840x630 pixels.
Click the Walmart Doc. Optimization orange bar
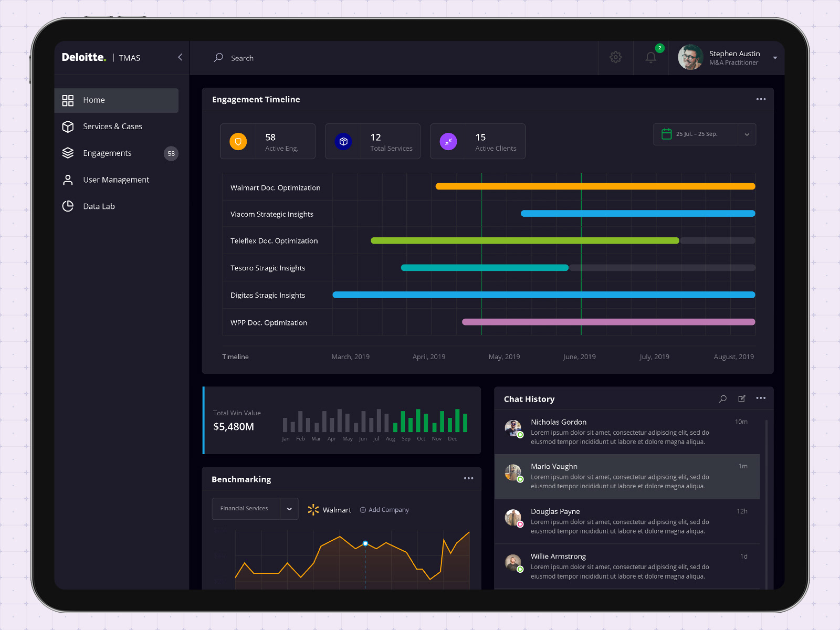click(595, 186)
